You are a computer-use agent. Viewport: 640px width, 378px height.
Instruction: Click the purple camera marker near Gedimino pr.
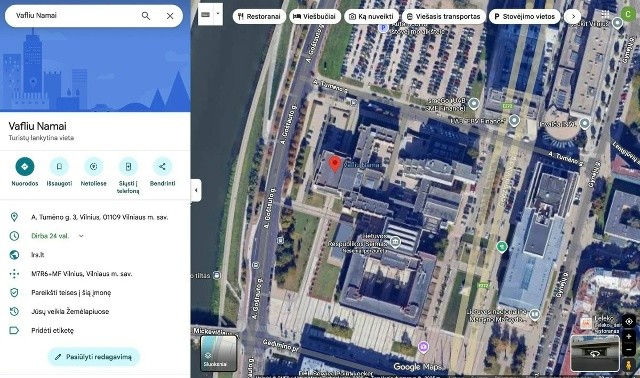(x=424, y=347)
